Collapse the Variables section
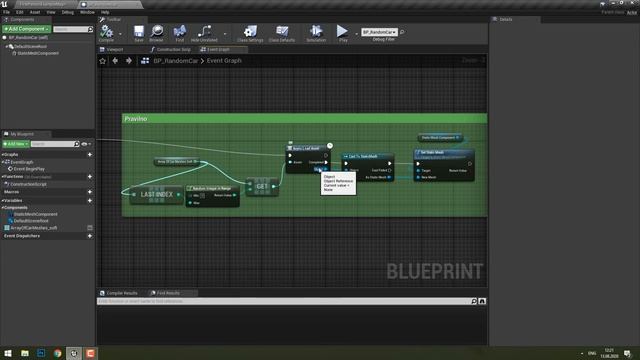Screen dimensions: 640x360 point(3,201)
